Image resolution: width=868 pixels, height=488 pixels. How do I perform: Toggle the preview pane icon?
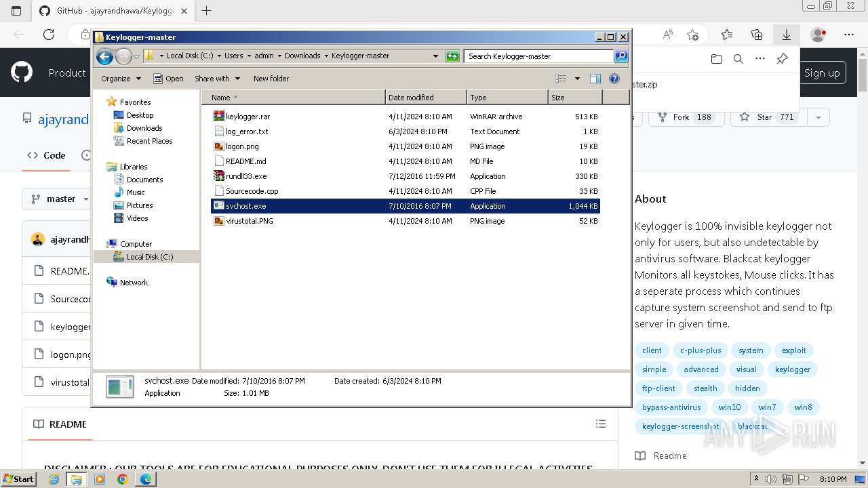pos(595,79)
